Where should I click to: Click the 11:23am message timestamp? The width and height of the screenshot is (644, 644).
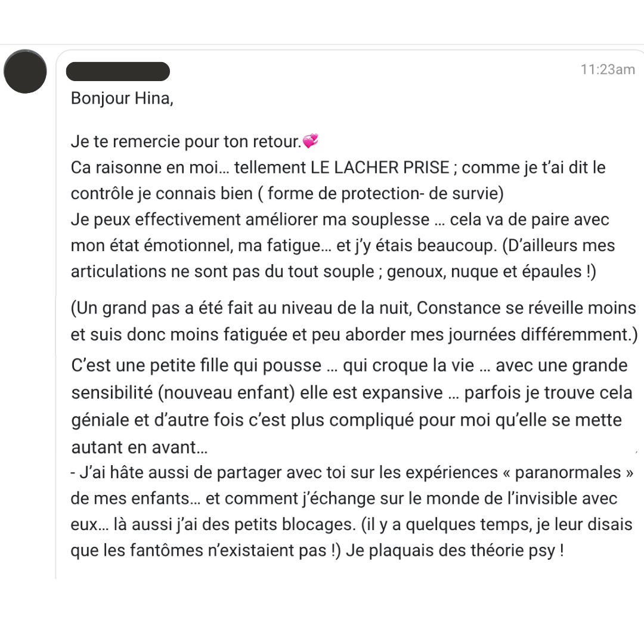point(608,69)
